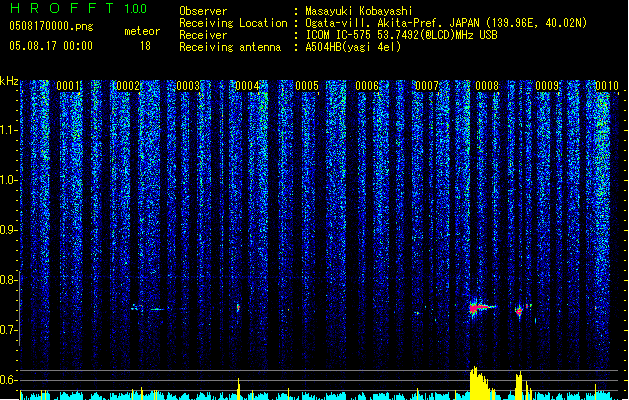Click the timestamp 05.08.17 00:00
Image resolution: width=629 pixels, height=400 pixels.
pos(51,45)
